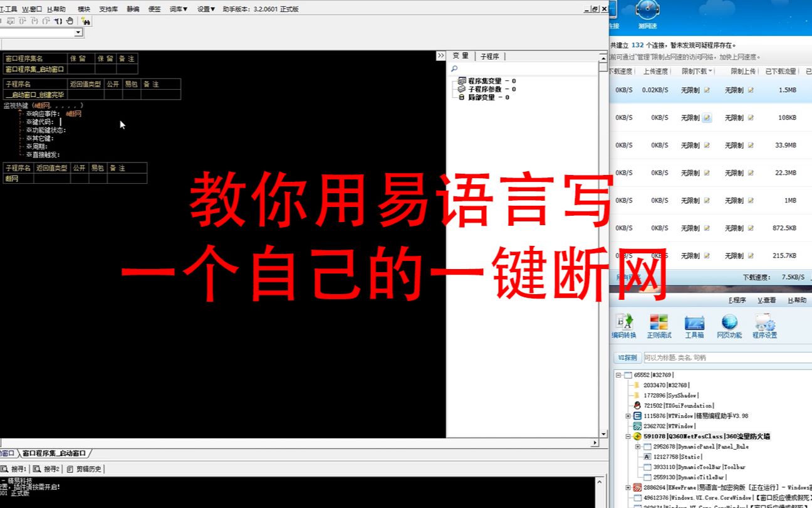Click the QQ penguin icon for 721502
Viewport: 812px width, 508px height.
coord(637,406)
